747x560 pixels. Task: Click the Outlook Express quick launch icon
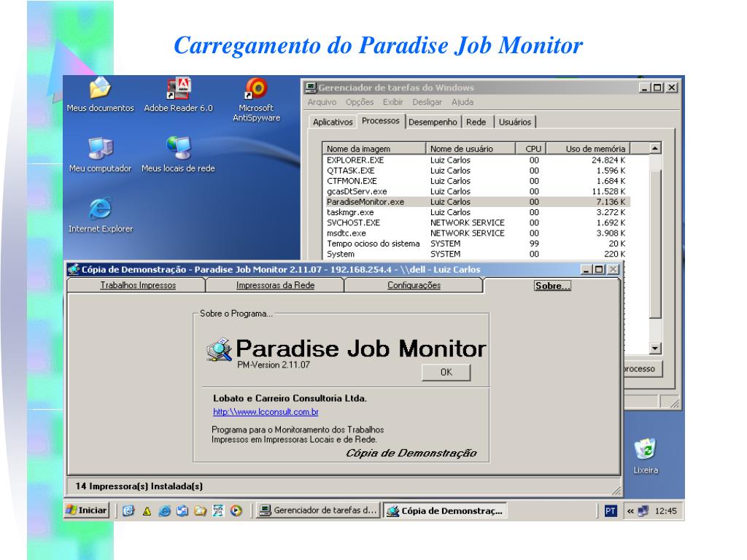point(182,511)
